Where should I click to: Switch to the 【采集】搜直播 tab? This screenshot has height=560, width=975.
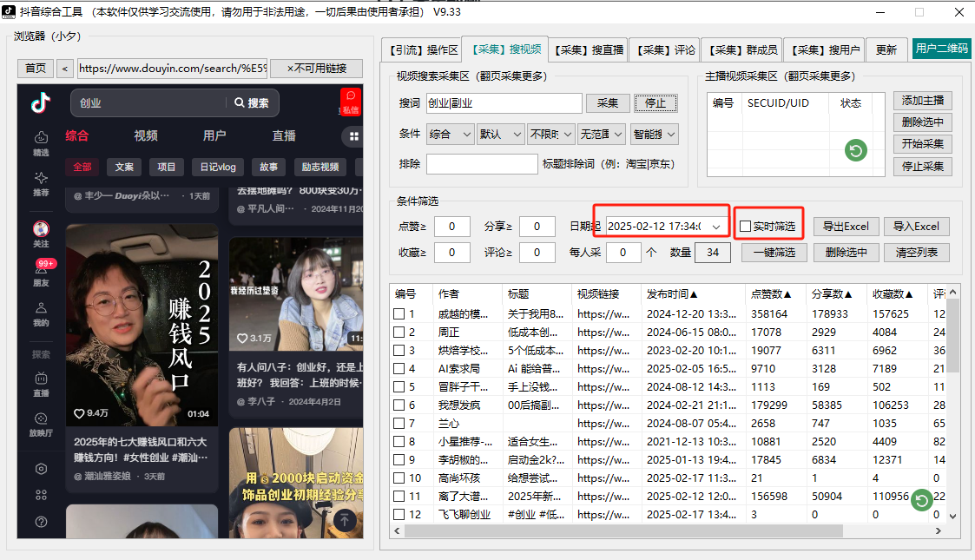pyautogui.click(x=589, y=50)
